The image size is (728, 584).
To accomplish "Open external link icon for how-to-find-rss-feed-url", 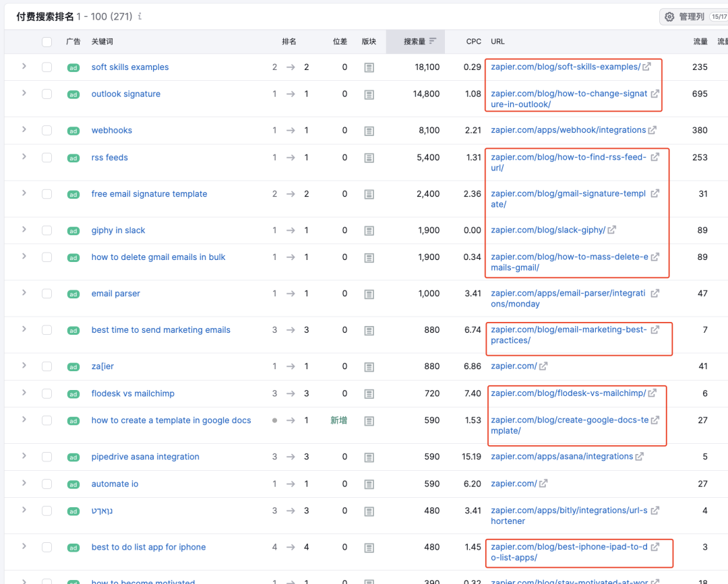I will [x=655, y=157].
